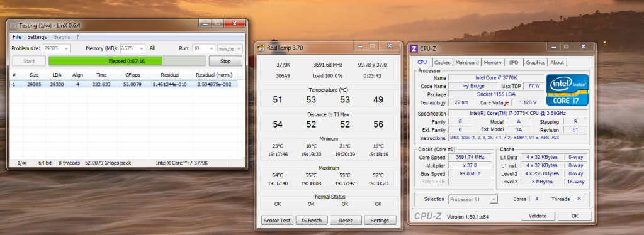This screenshot has height=235, width=644.
Task: Click the LinX title bar app icon
Action: click(13, 25)
